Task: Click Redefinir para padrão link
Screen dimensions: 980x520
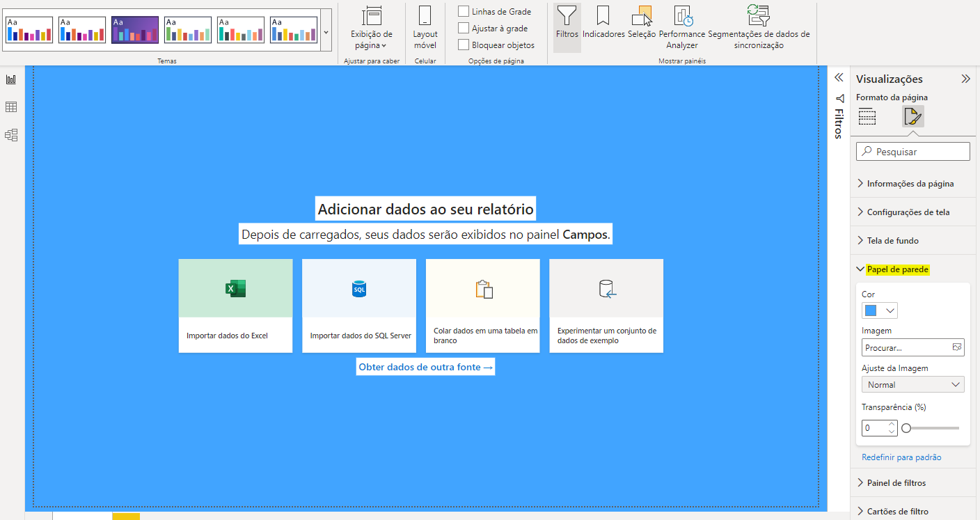Action: click(901, 457)
